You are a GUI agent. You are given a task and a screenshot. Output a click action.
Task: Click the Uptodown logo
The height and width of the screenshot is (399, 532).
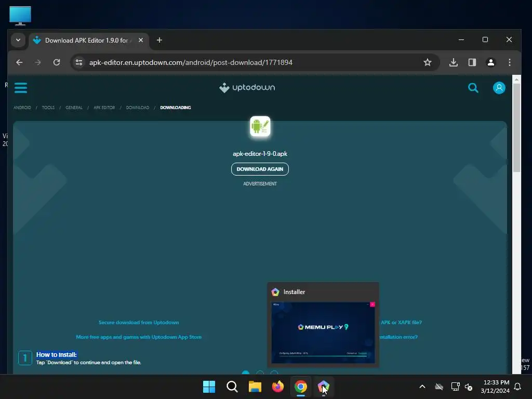pos(247,87)
